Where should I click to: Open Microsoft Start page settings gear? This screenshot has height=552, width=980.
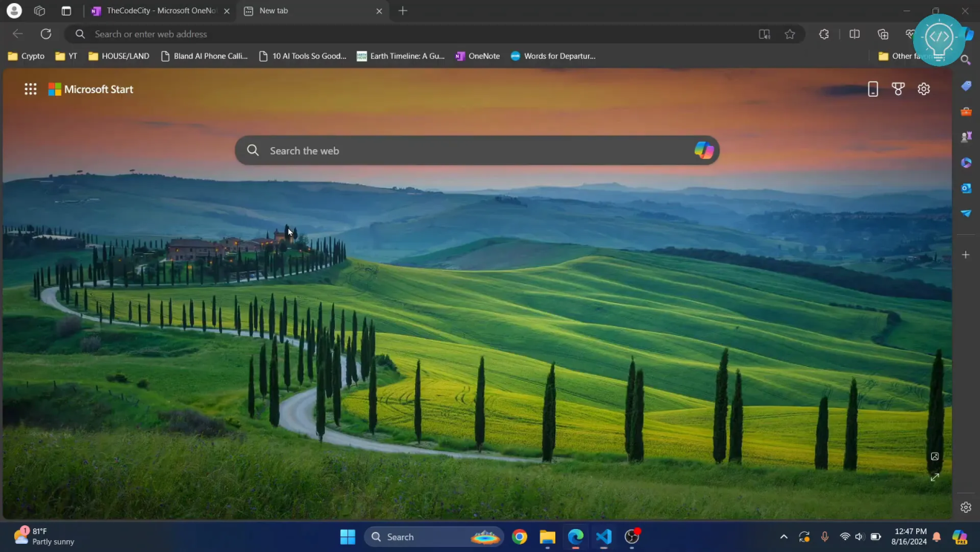[924, 88]
